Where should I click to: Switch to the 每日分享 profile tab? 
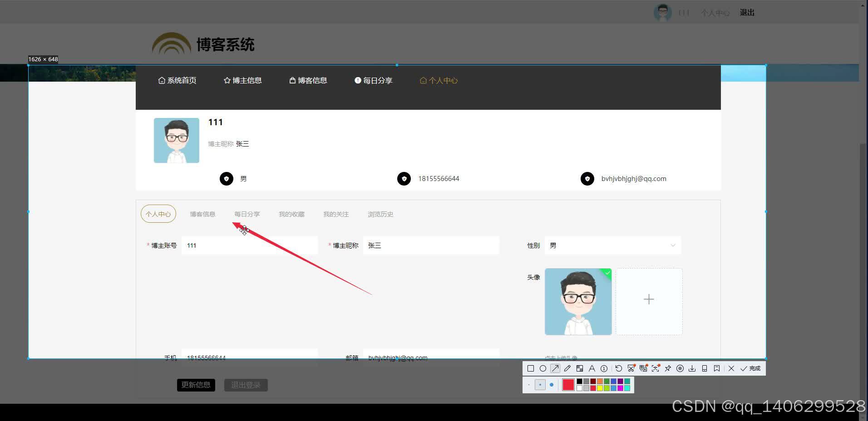[247, 214]
